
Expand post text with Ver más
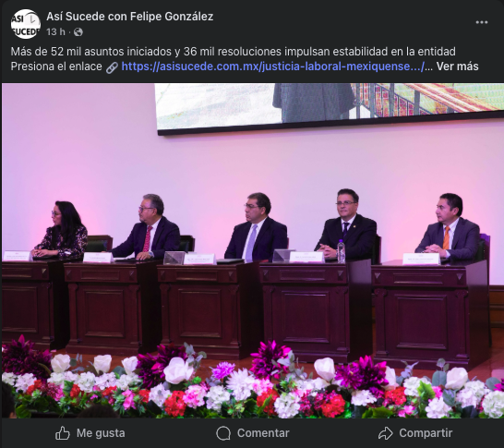tap(457, 67)
